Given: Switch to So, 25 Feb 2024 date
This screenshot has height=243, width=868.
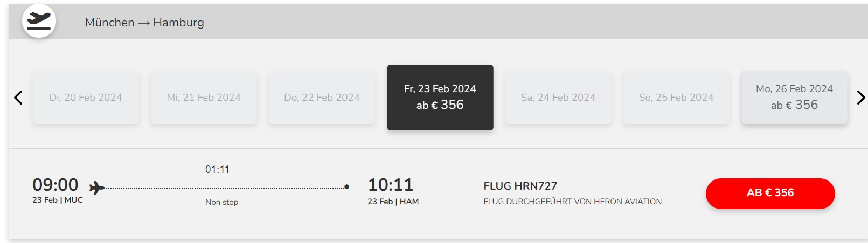Looking at the screenshot, I should [x=676, y=98].
